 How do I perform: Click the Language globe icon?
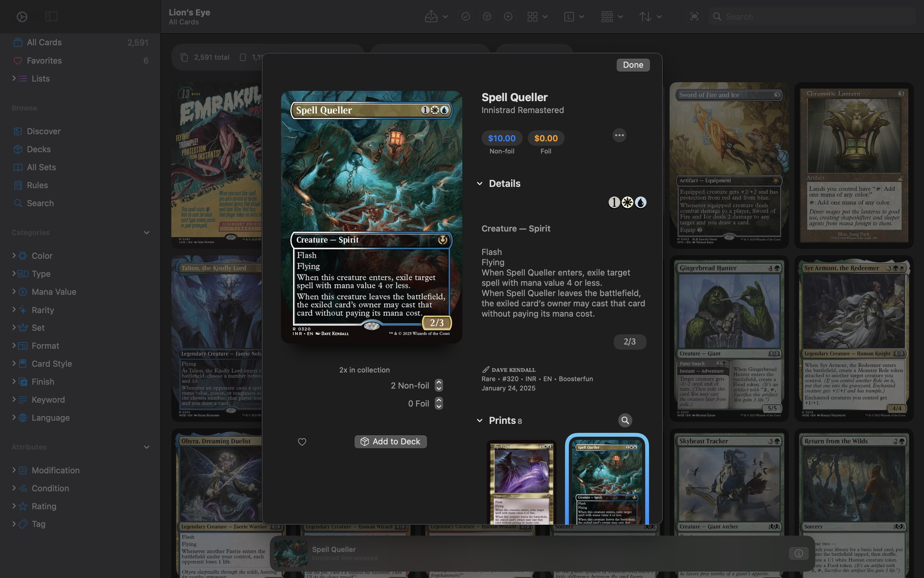pyautogui.click(x=23, y=417)
